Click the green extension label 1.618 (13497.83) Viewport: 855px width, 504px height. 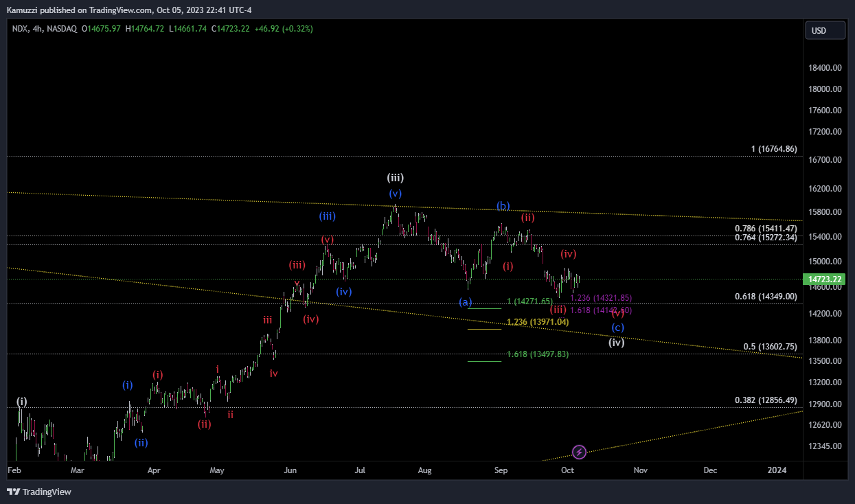tap(538, 354)
